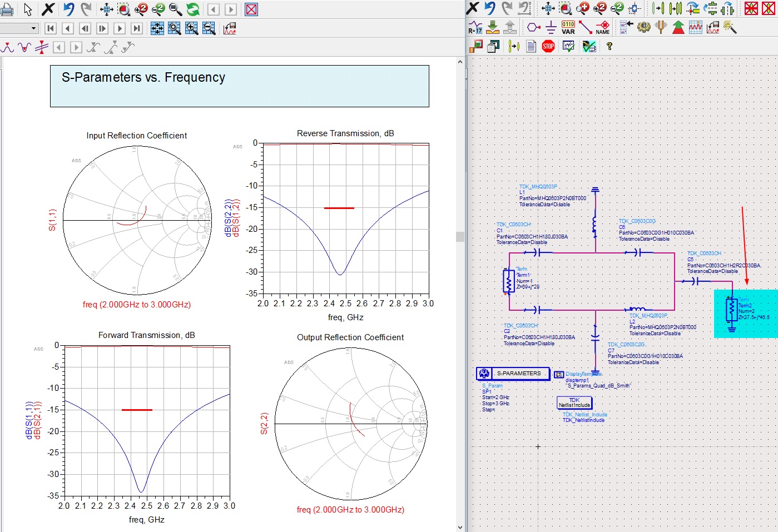Screen dimensions: 778x532
Task: Zoom to selected component in schematic toolbar
Action: 634,8
